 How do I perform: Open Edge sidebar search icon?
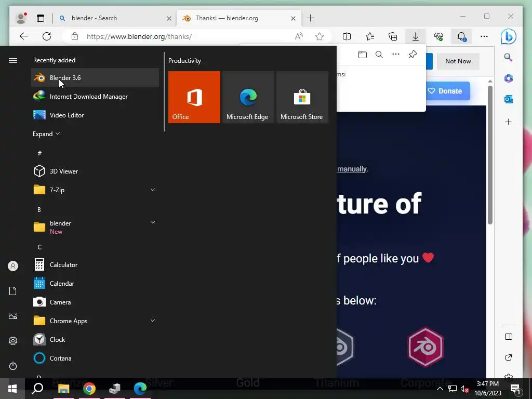coord(508,57)
